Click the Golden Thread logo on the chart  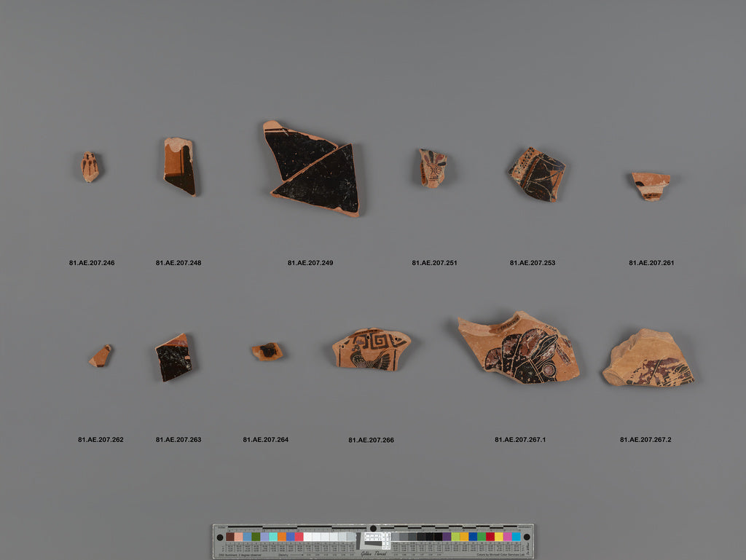point(374,553)
